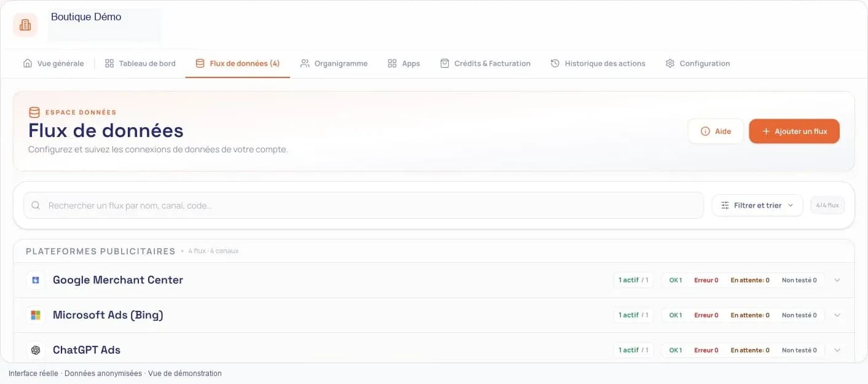Switch to Tableau de bord tab
The image size is (868, 384).
click(x=140, y=63)
